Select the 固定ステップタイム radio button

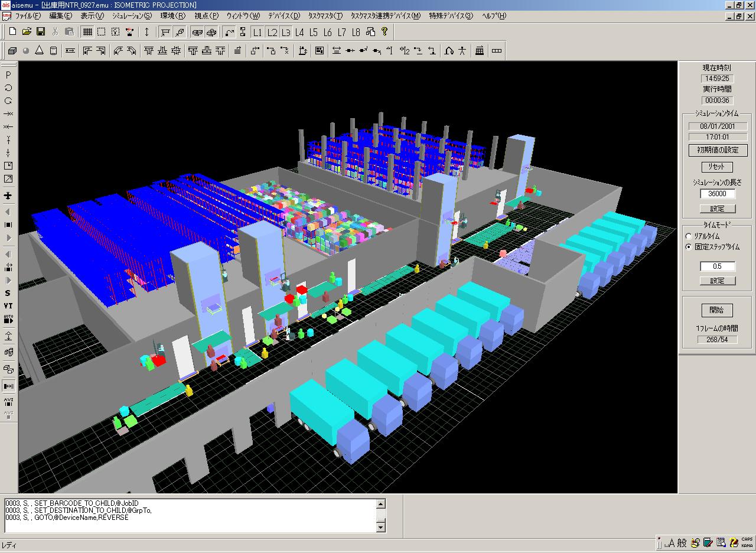click(689, 247)
